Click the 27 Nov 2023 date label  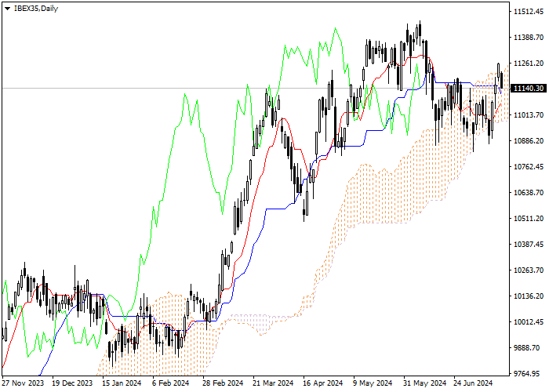23,383
